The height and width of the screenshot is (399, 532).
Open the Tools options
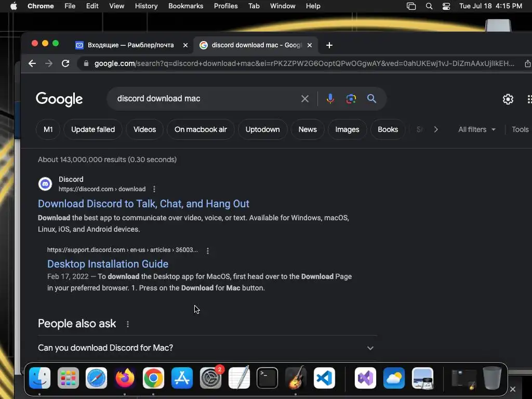pos(520,129)
